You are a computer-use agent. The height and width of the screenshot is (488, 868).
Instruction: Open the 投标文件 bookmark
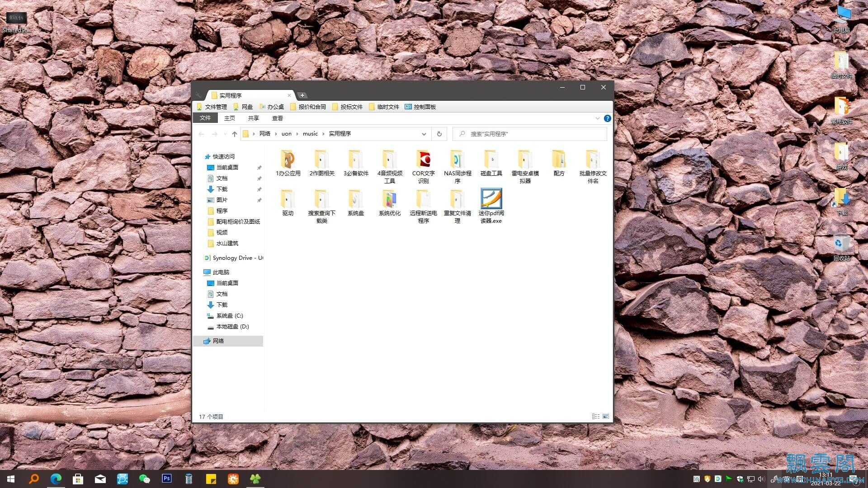(x=347, y=107)
